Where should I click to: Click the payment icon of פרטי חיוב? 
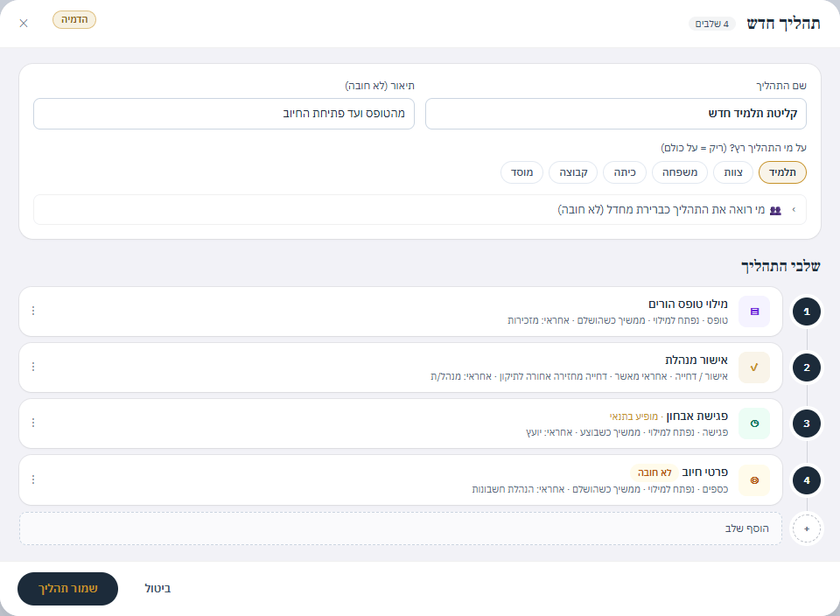click(754, 480)
